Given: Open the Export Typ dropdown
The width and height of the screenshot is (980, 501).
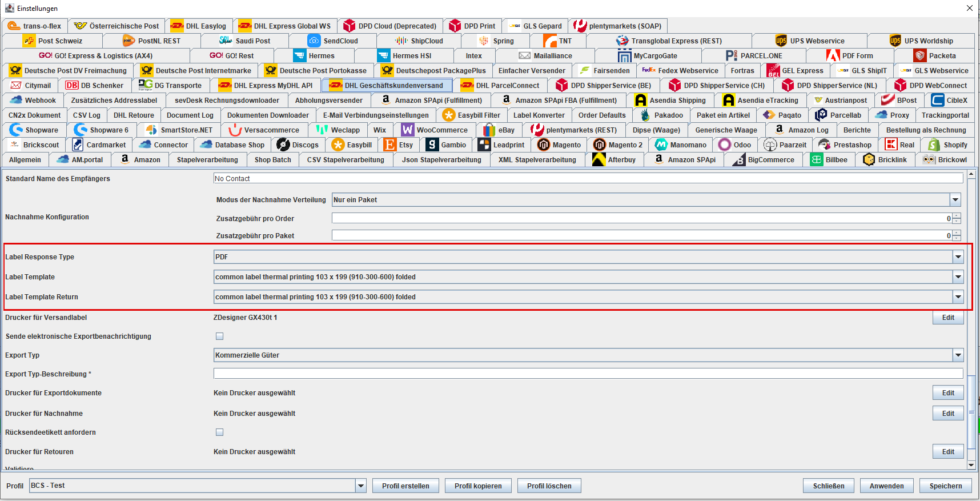Looking at the screenshot, I should (x=958, y=355).
